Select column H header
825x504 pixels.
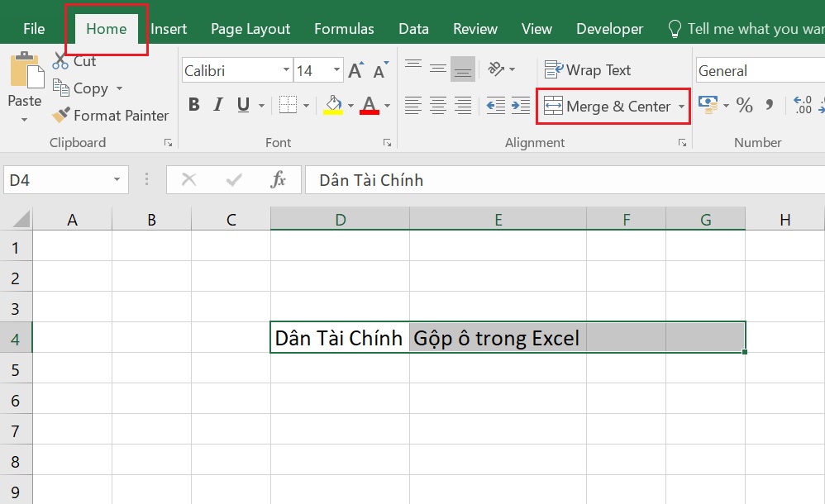click(x=785, y=220)
